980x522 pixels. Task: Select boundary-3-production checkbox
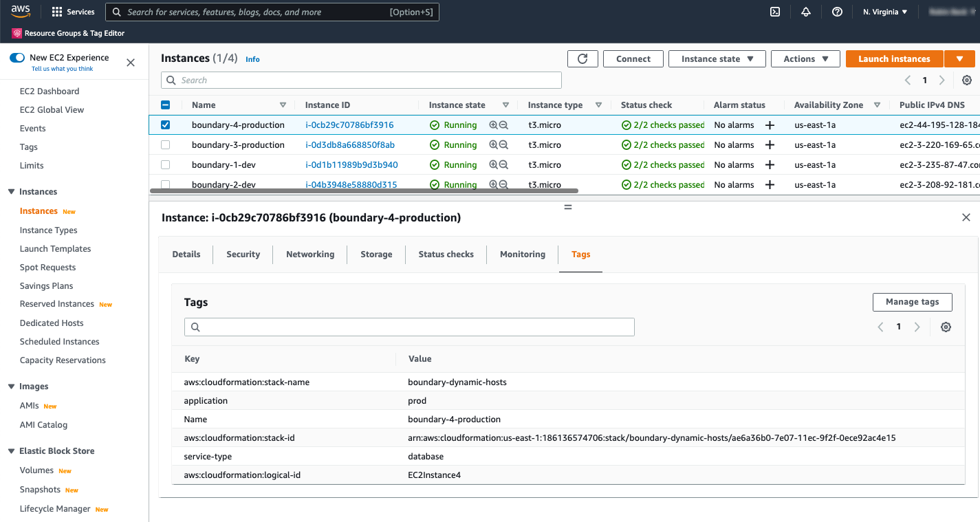[x=165, y=145]
